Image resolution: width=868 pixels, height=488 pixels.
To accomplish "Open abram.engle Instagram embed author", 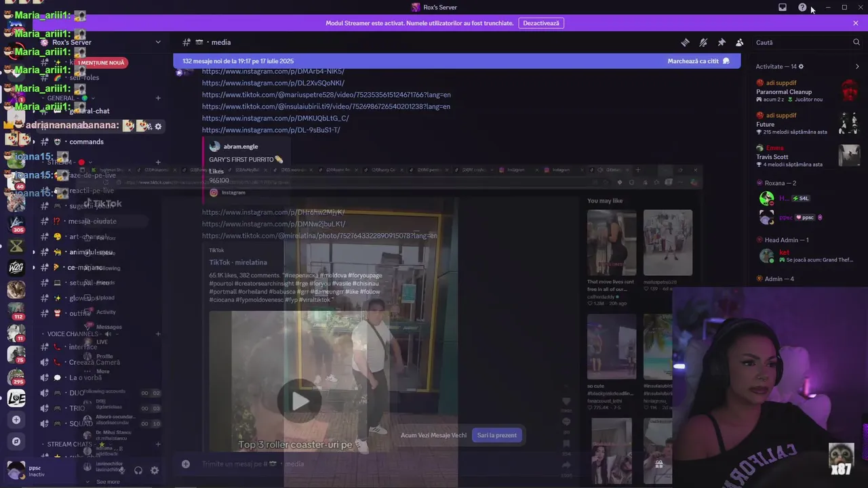I will (241, 146).
